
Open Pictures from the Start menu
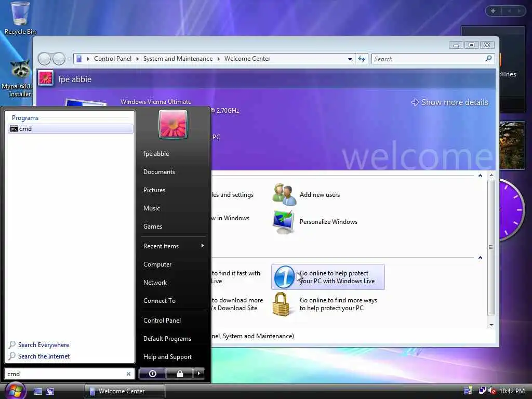(154, 190)
